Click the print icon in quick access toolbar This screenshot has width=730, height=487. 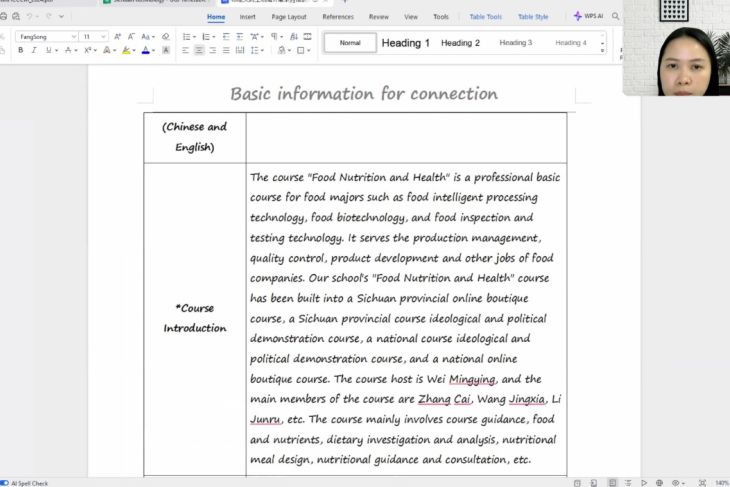click(3, 16)
